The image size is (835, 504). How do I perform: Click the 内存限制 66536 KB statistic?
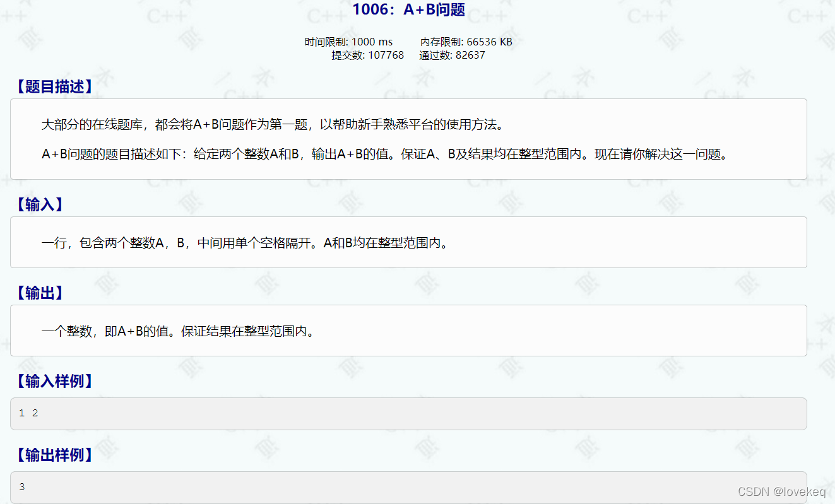pos(465,42)
